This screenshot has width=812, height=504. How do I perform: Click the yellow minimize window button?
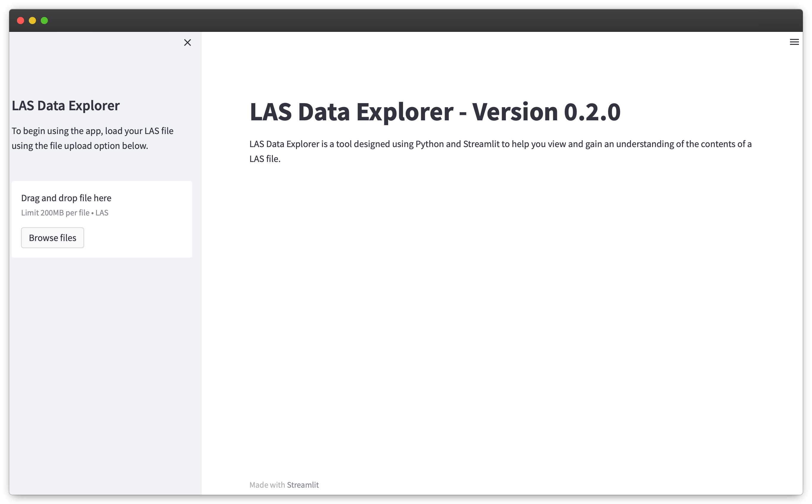(32, 21)
